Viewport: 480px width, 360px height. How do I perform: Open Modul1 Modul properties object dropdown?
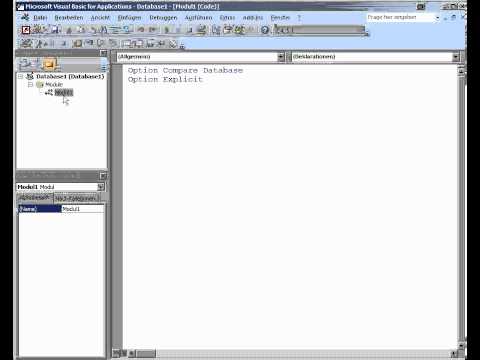coord(101,187)
